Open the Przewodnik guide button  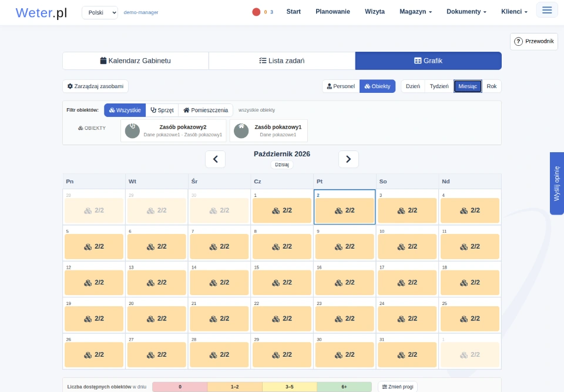coord(534,41)
